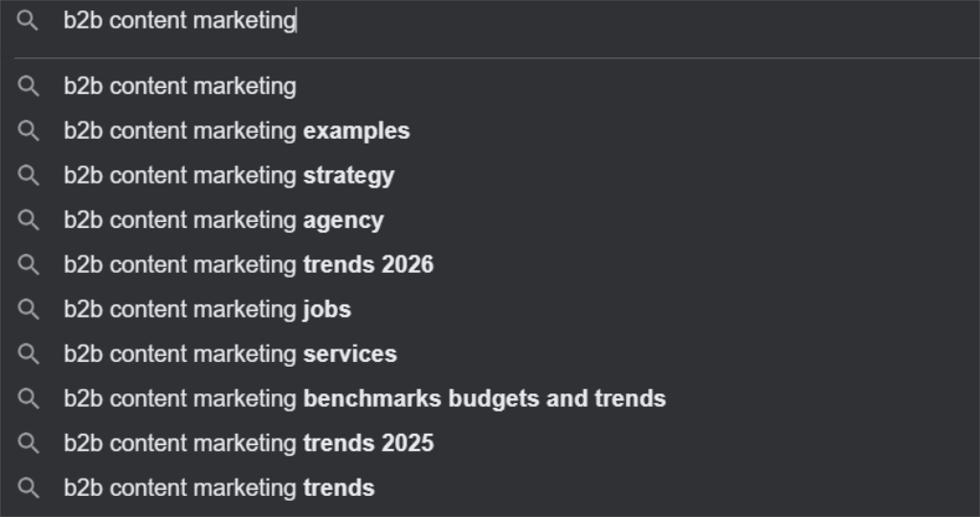Pick the last 'b2b content marketing trends' suggestion
Screen dimensions: 980x517
tap(218, 488)
